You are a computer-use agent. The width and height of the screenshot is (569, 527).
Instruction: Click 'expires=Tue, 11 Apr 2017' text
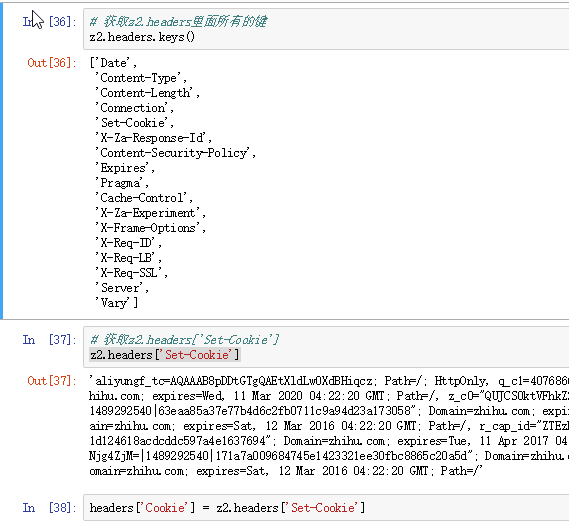(473, 441)
